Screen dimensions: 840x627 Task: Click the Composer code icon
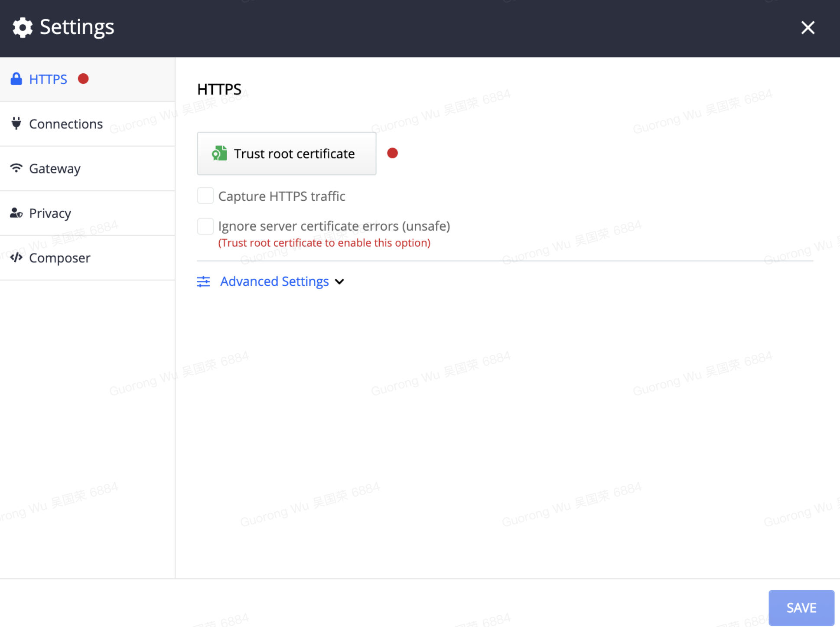click(16, 258)
